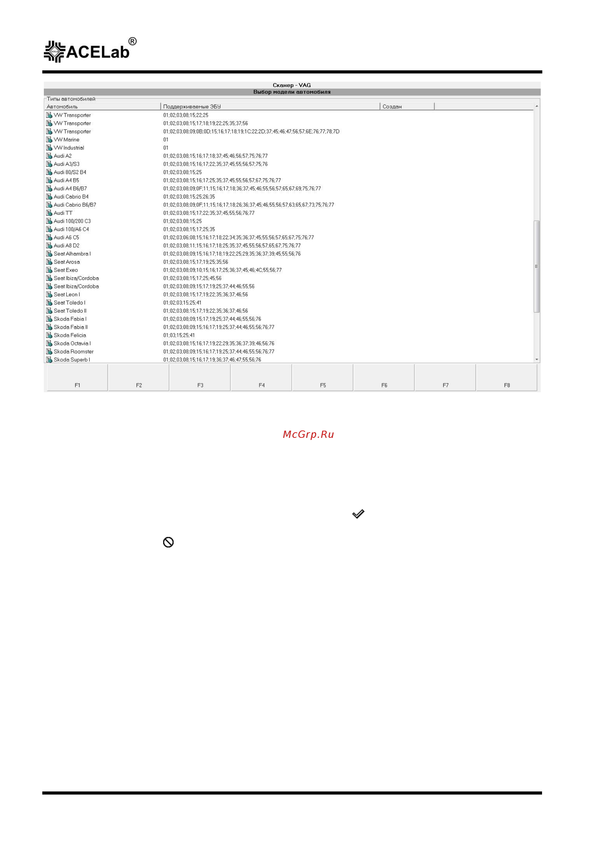Click the vertical scrollbar thumb
614x868 pixels.
536,266
